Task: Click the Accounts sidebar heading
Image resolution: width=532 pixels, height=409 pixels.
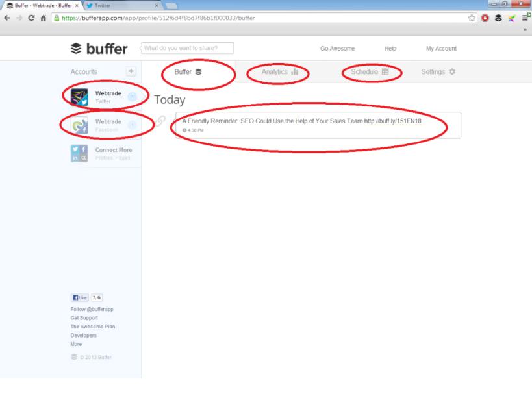Action: [x=84, y=72]
